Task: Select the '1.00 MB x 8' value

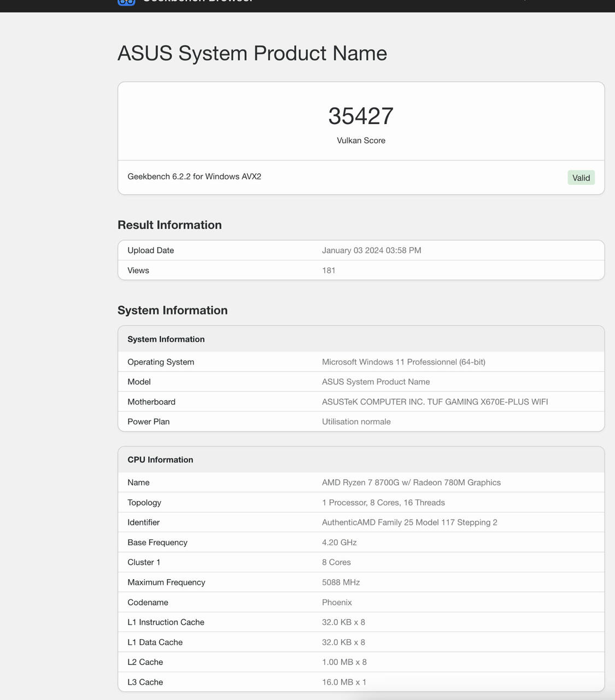Action: (x=344, y=662)
